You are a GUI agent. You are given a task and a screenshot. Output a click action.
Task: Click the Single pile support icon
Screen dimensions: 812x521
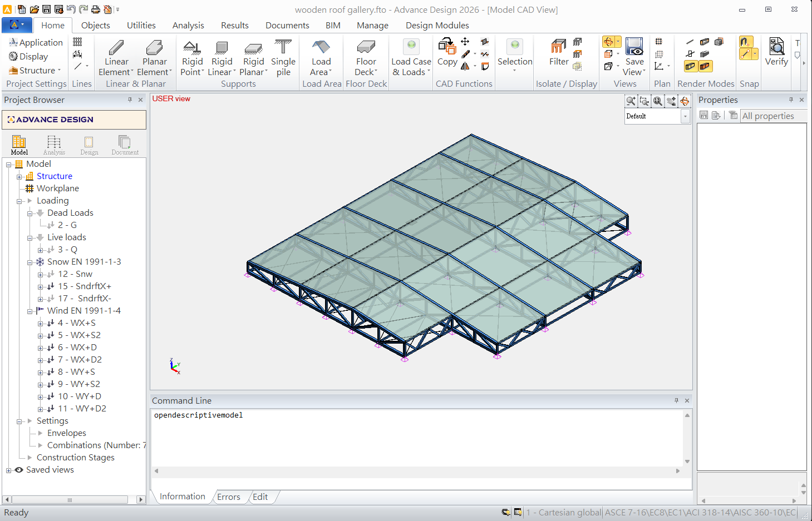coord(283,48)
